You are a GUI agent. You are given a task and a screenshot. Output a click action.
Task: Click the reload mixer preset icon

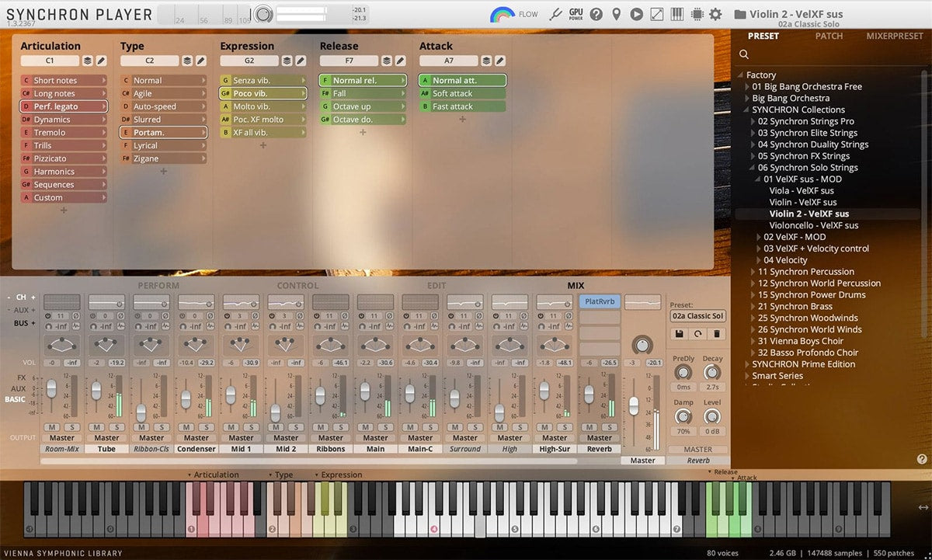pyautogui.click(x=698, y=333)
